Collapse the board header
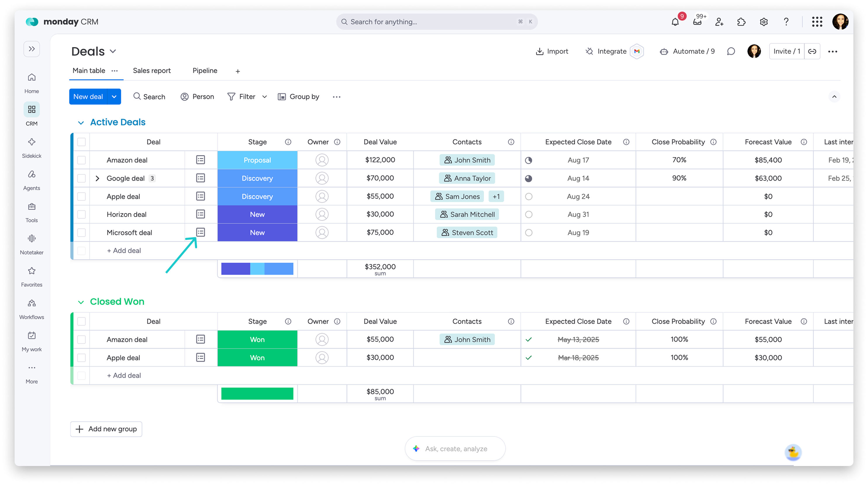 pos(834,97)
